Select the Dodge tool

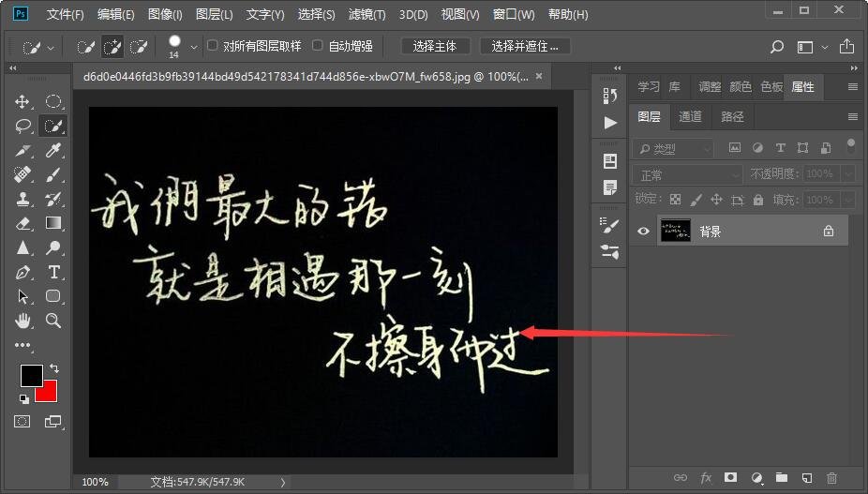point(53,247)
